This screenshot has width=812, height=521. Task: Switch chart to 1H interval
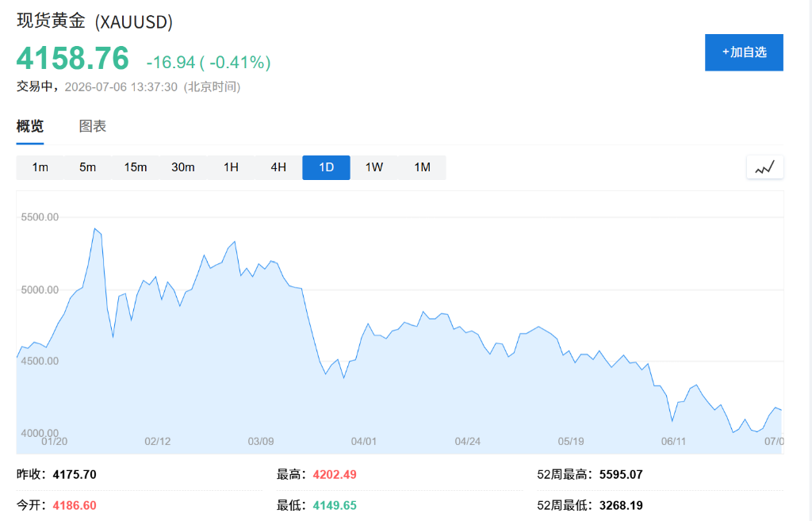[231, 167]
